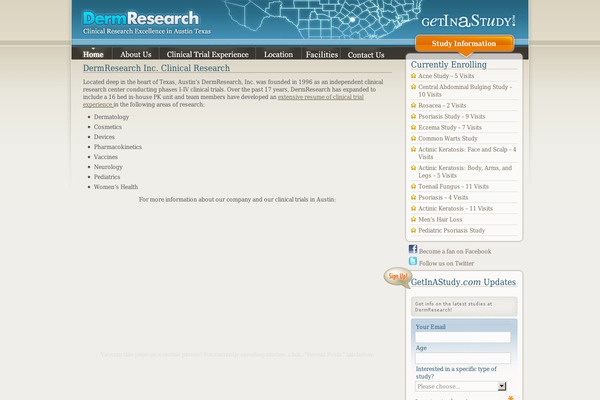Focus the Your Email input field

463,337
